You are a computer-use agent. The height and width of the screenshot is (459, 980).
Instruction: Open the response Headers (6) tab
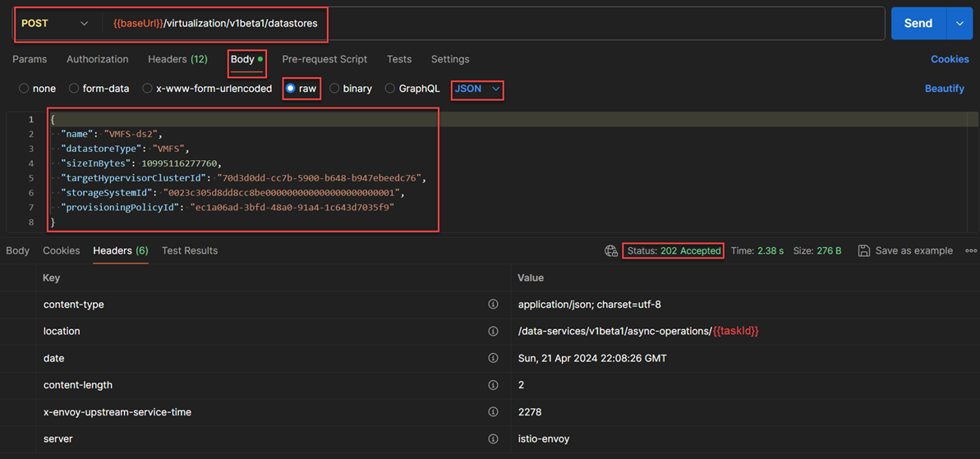tap(121, 250)
